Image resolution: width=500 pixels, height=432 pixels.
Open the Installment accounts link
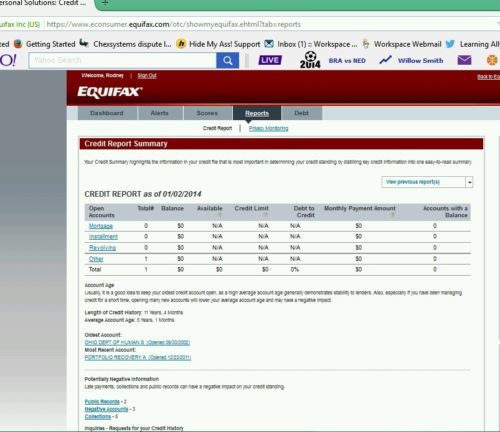(x=103, y=237)
